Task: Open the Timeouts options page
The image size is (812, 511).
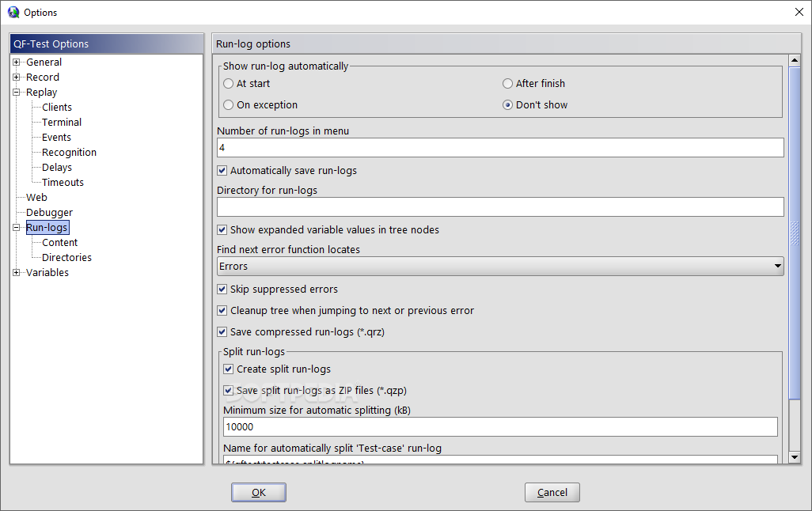Action: click(x=63, y=182)
